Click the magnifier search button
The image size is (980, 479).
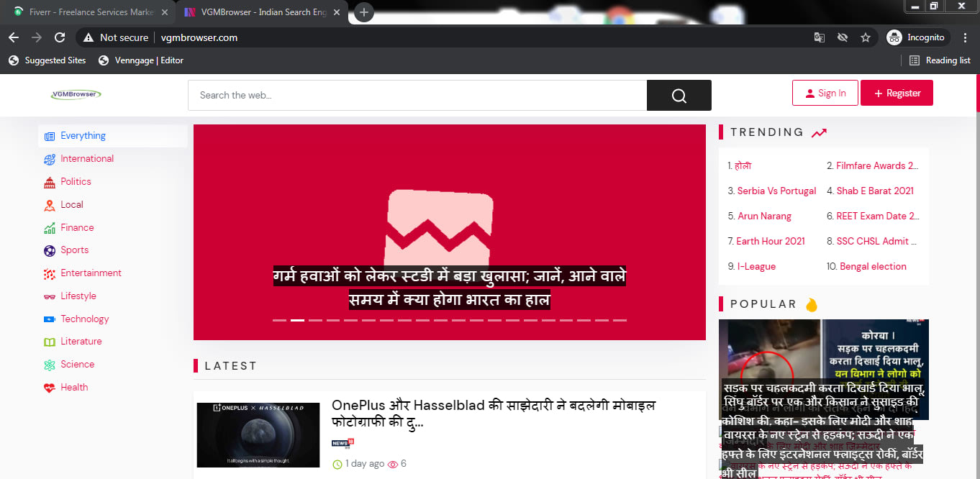point(679,96)
